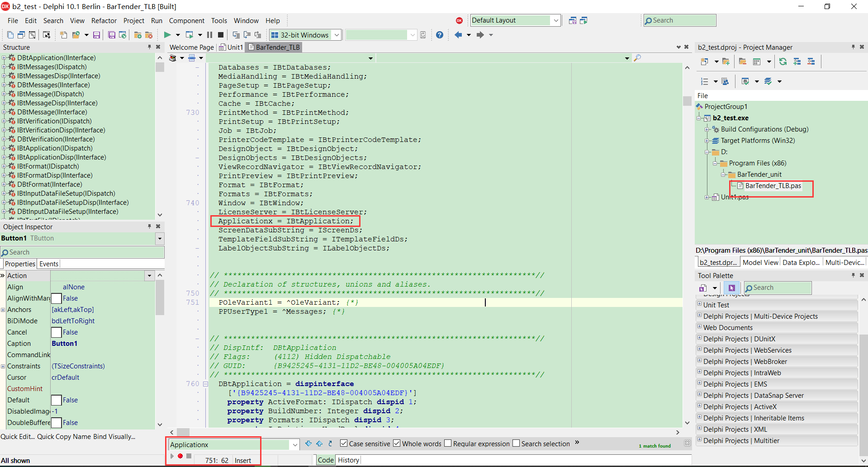Open the Default Layout dropdown
The width and height of the screenshot is (868, 467).
(x=556, y=20)
